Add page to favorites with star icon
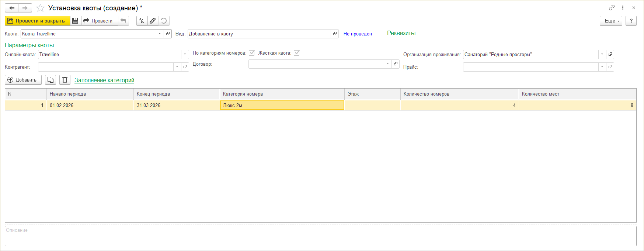This screenshot has height=251, width=644. pyautogui.click(x=40, y=8)
